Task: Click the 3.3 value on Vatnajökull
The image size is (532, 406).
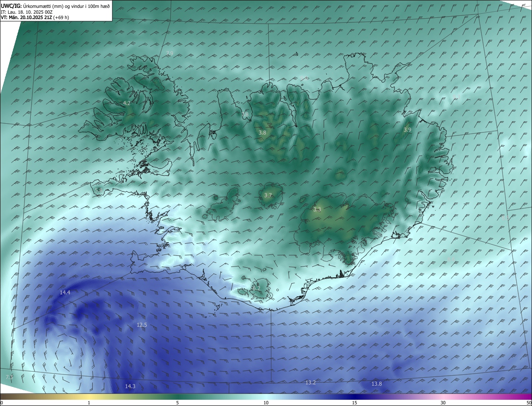Action: (318, 210)
